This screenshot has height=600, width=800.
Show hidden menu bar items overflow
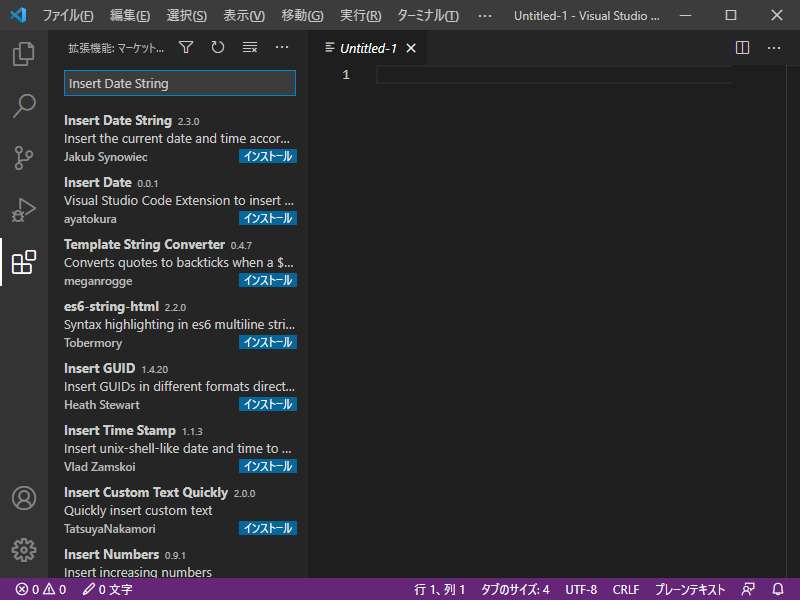click(485, 15)
